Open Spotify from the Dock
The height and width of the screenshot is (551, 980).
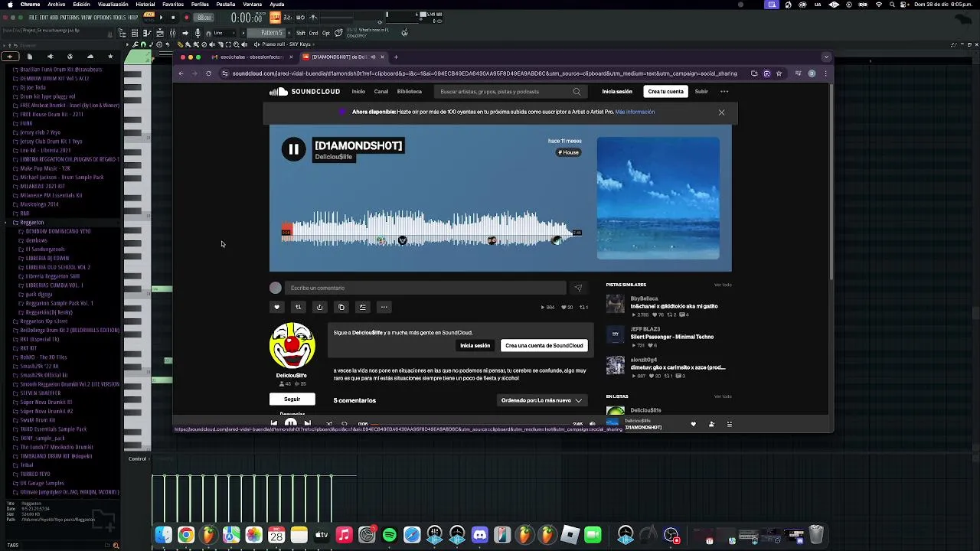(390, 535)
